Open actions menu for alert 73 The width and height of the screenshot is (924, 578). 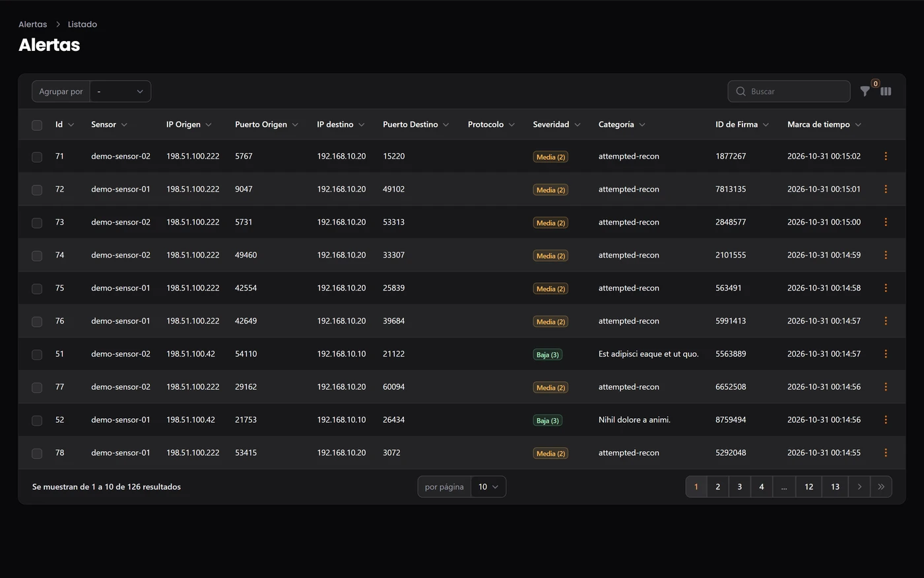(886, 223)
